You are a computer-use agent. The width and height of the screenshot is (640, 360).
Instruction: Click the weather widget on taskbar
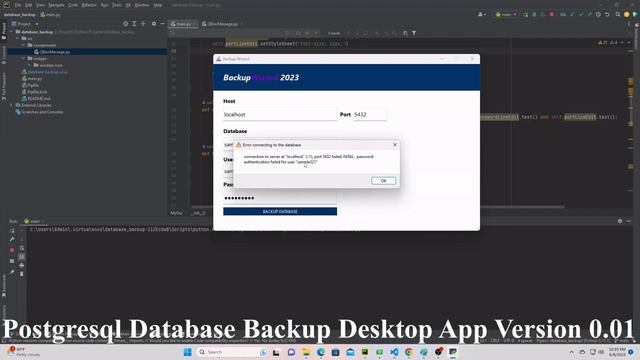[x=24, y=352]
